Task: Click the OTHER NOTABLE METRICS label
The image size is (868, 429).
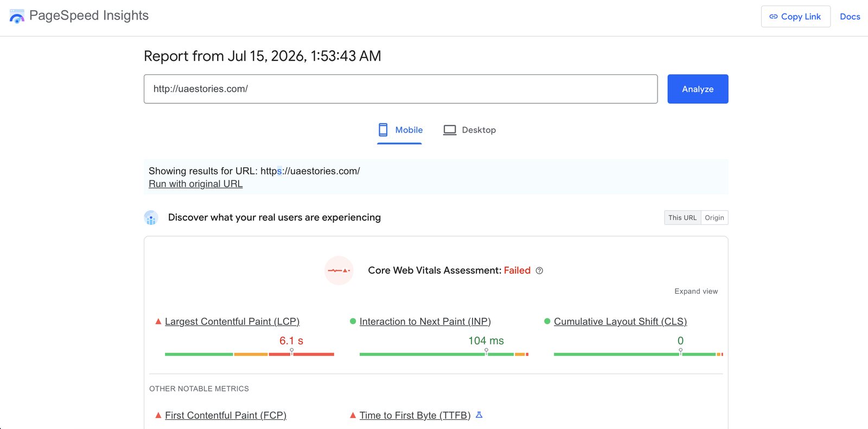Action: (x=199, y=389)
